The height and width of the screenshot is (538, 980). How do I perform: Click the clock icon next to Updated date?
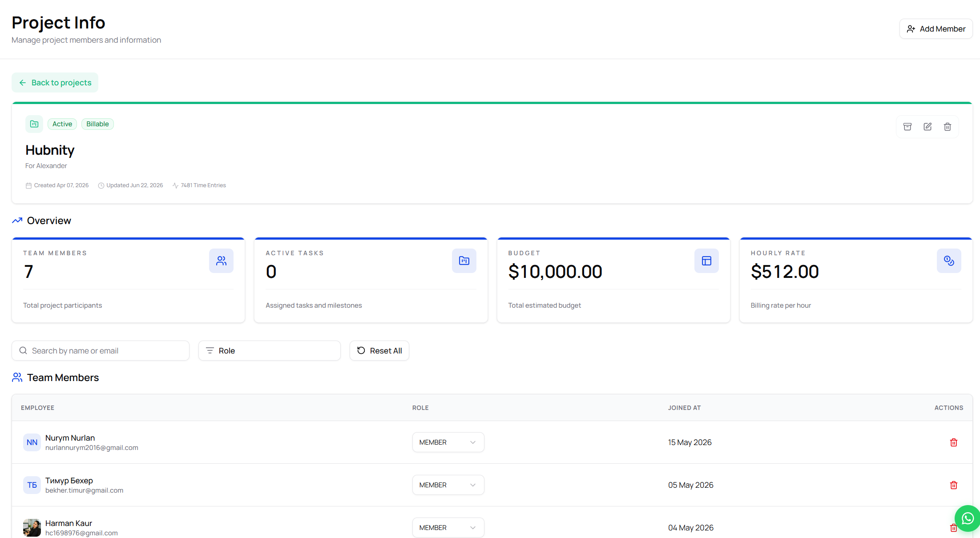tap(101, 185)
